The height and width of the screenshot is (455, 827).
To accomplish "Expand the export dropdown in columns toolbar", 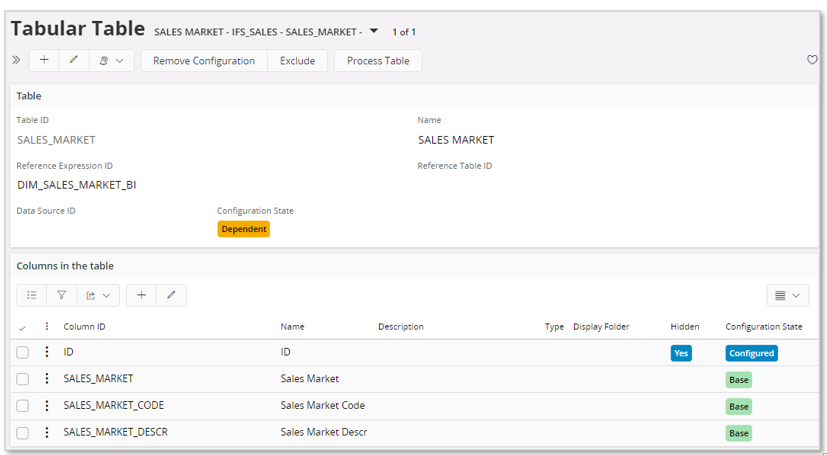I will (x=97, y=295).
